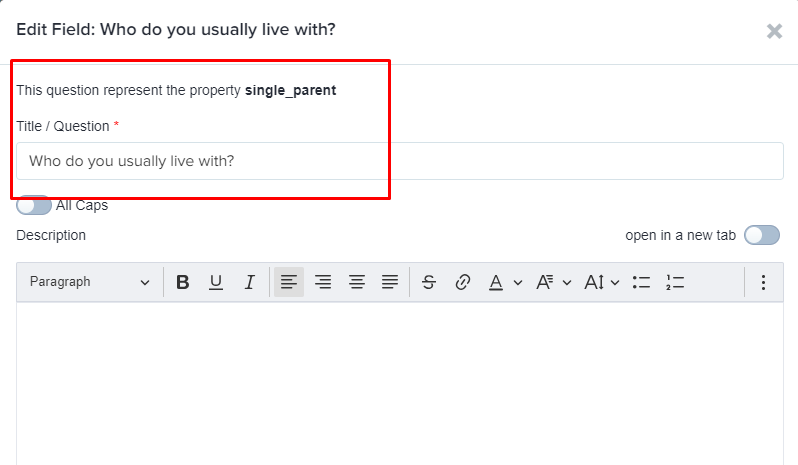Open the Paragraph style dropdown
Screen dimensions: 798x465
point(90,282)
